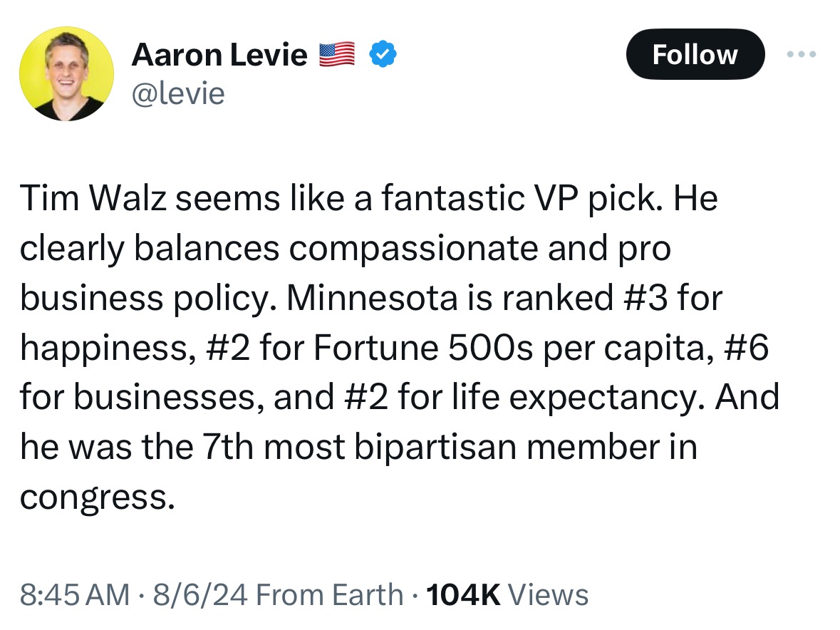
Task: Click the 104K view count number
Action: pos(463,594)
